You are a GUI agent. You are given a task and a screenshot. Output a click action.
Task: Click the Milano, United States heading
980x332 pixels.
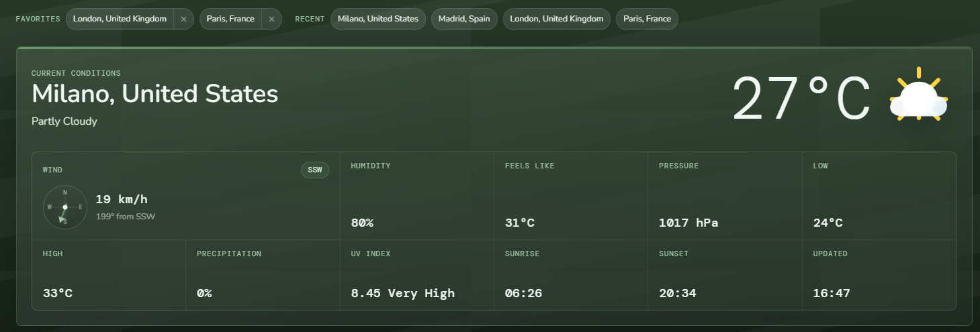pos(155,94)
